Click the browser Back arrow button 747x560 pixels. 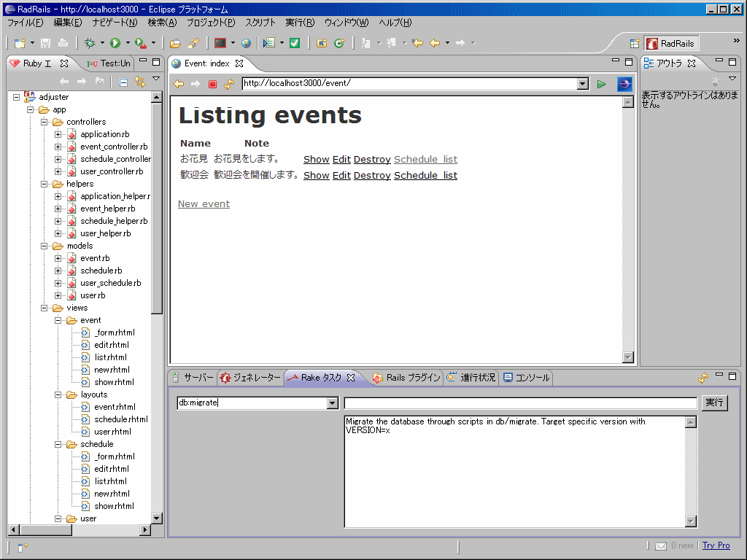pos(179,84)
